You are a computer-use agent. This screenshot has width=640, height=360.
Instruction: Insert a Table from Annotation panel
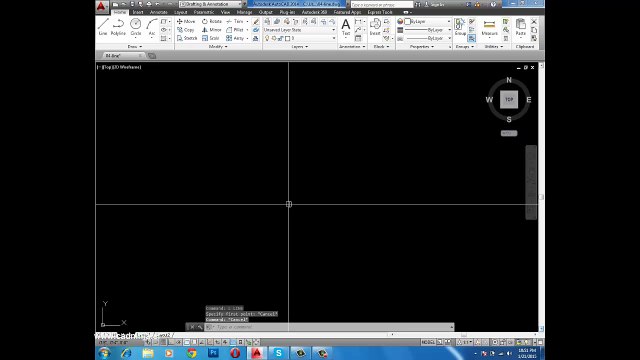(x=358, y=38)
